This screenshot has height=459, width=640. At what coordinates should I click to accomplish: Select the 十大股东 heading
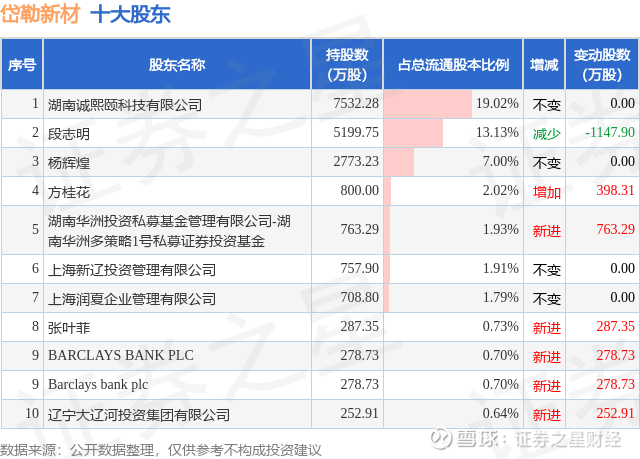click(130, 14)
